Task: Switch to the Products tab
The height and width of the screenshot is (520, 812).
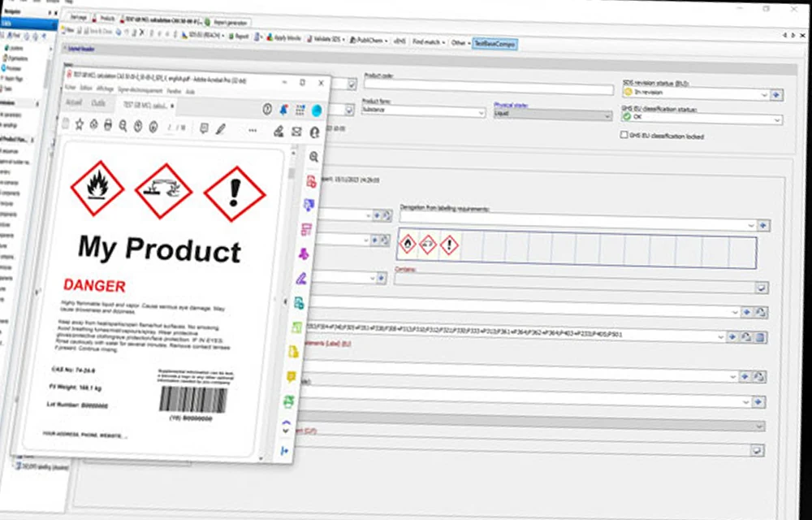Action: (x=104, y=18)
